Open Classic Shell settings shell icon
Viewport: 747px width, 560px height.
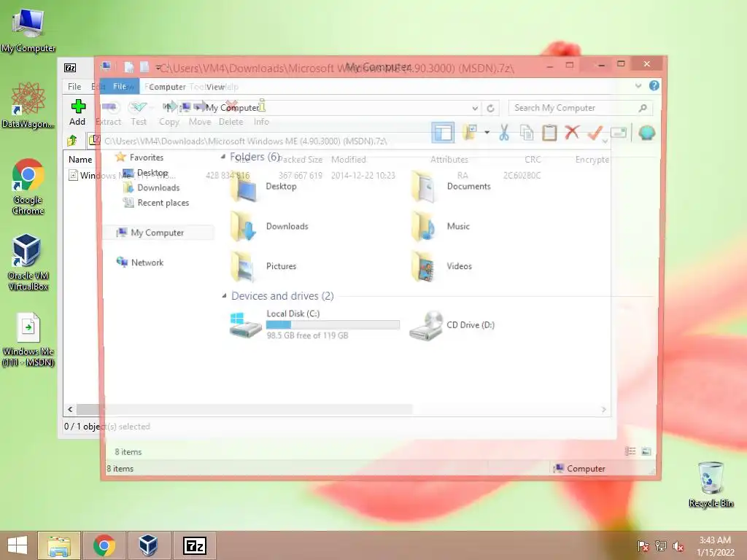coord(646,133)
